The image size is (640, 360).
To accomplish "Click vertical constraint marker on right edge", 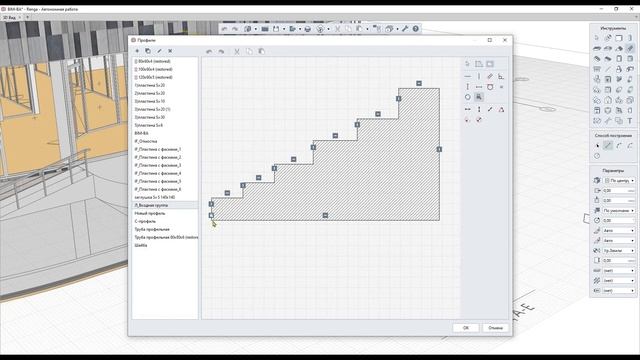I will point(439,149).
